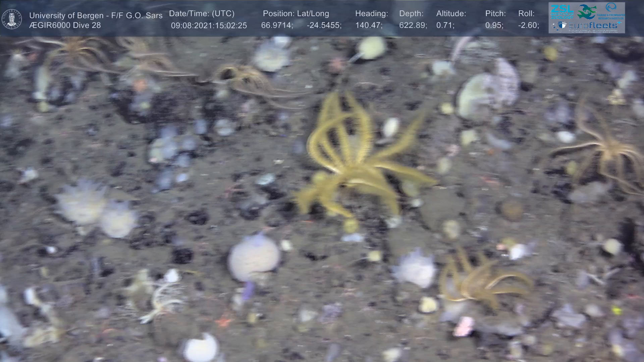
Task: Click the ZSL Institute of Zoology logo
Action: [x=562, y=12]
